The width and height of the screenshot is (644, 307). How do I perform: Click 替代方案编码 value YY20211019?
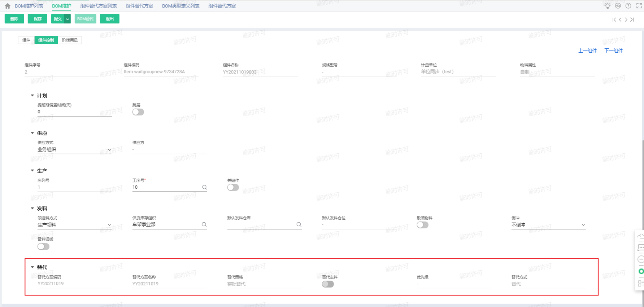click(51, 284)
